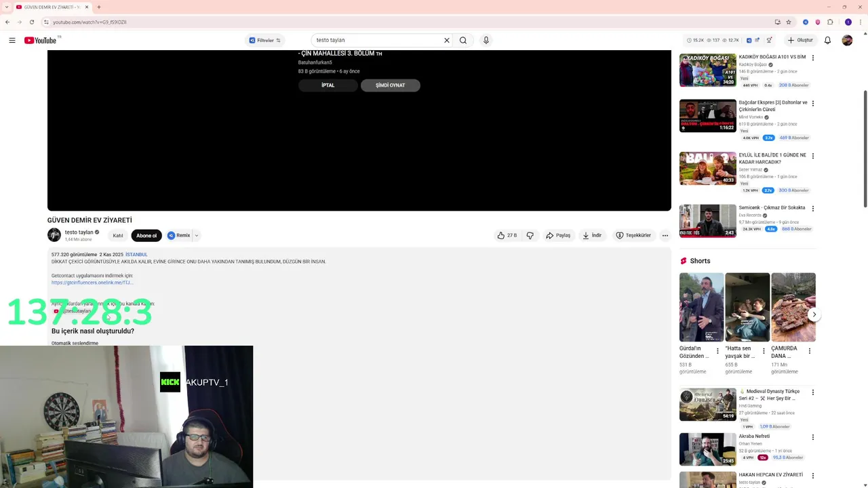Click the '469 B Aboneler' badge
Screen dimensions: 868x488
(x=794, y=138)
